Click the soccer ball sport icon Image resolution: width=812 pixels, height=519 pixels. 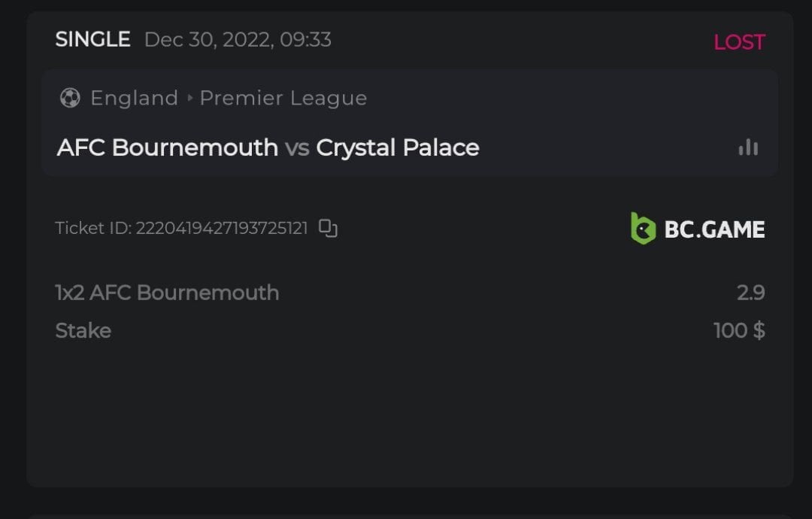(x=70, y=99)
